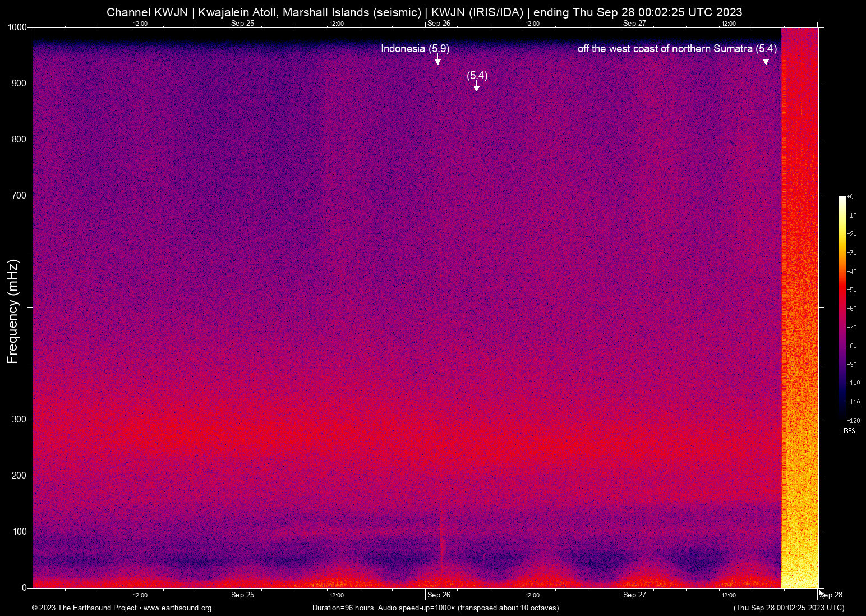Click the 200 mHz frequency axis label
This screenshot has width=866, height=616.
[x=20, y=476]
